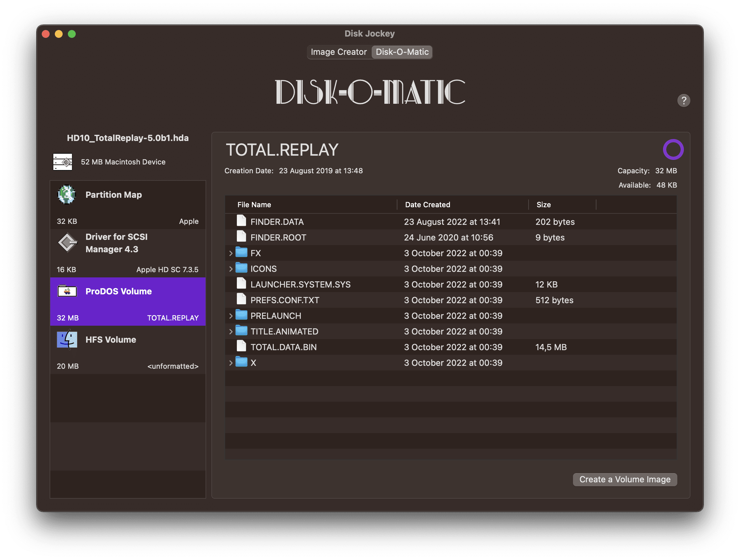Expand the TITLE.ANIMATED folder
Viewport: 740px width, 560px height.
(x=230, y=332)
